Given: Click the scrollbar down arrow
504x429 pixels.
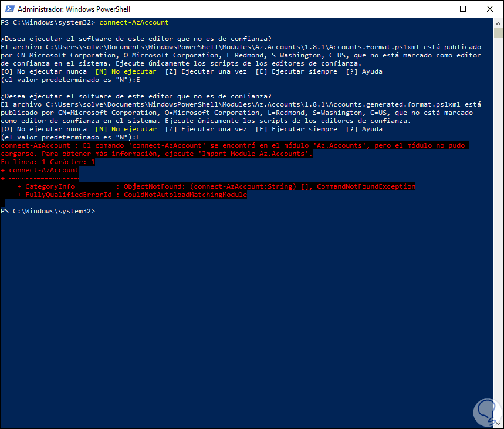Looking at the screenshot, I should (x=498, y=424).
